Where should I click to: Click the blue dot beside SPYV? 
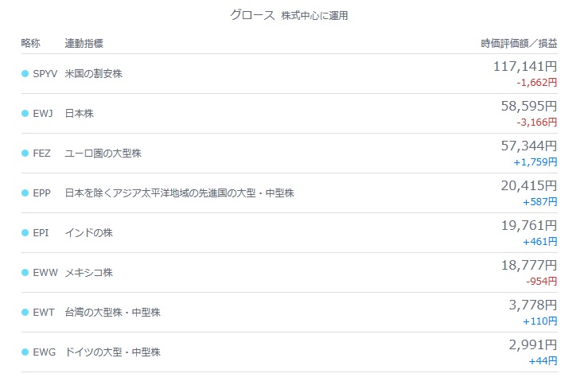[x=25, y=74]
